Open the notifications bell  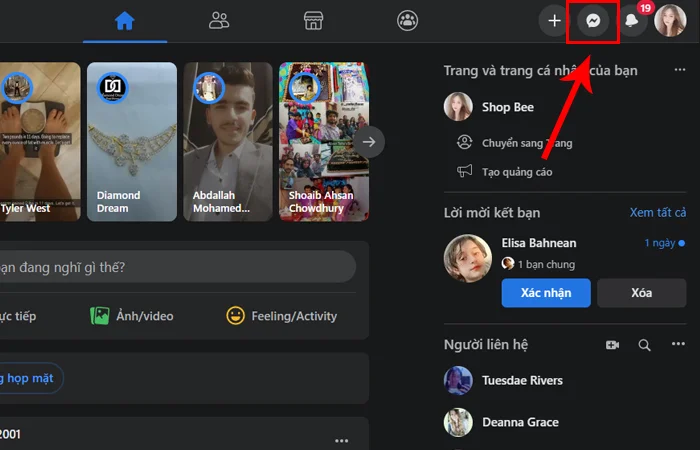point(632,21)
